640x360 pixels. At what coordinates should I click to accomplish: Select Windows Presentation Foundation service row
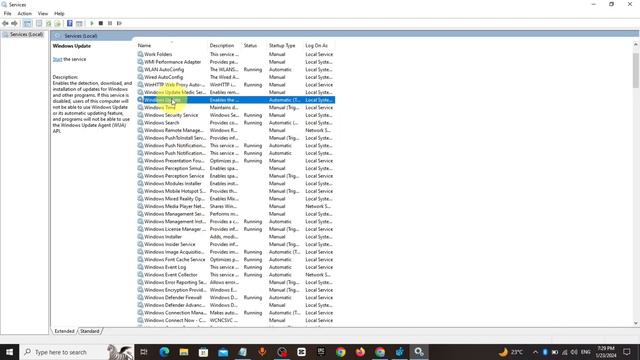coord(236,161)
